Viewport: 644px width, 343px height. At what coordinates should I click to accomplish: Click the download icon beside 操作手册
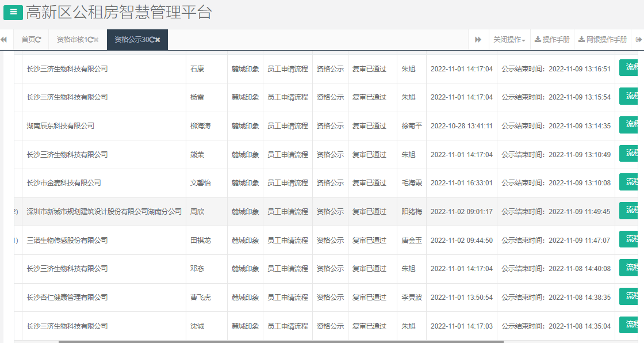(537, 39)
